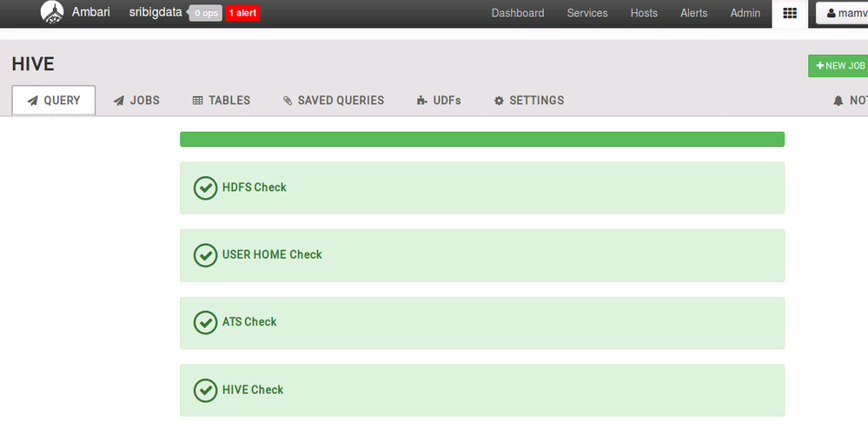Click the HDFS Check checkmark icon
Screen dimensions: 868x428
pyautogui.click(x=205, y=188)
